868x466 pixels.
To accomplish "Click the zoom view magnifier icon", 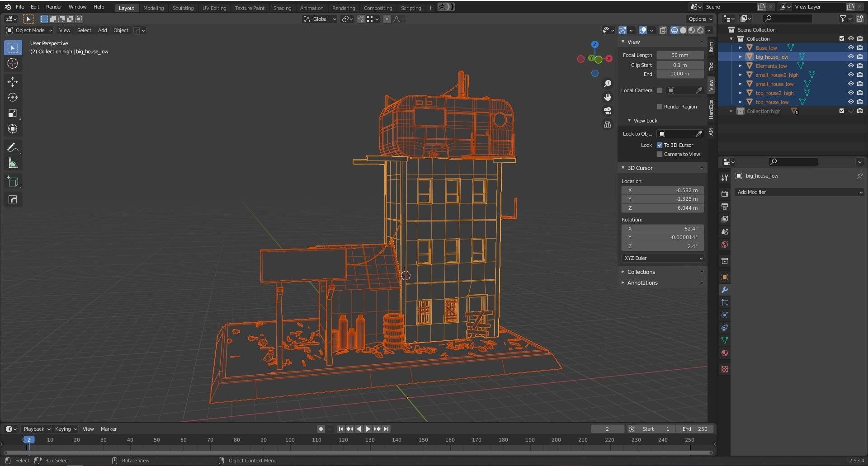I will pos(608,84).
